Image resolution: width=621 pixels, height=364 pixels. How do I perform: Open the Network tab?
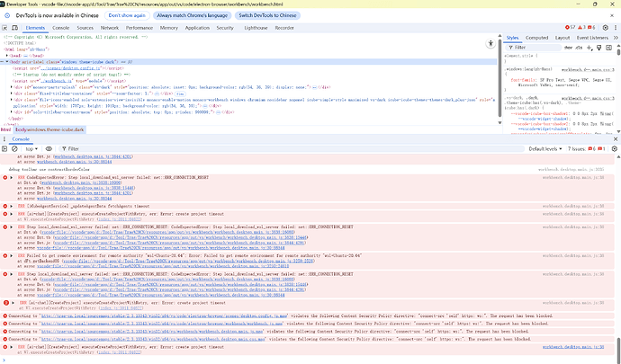coord(110,28)
